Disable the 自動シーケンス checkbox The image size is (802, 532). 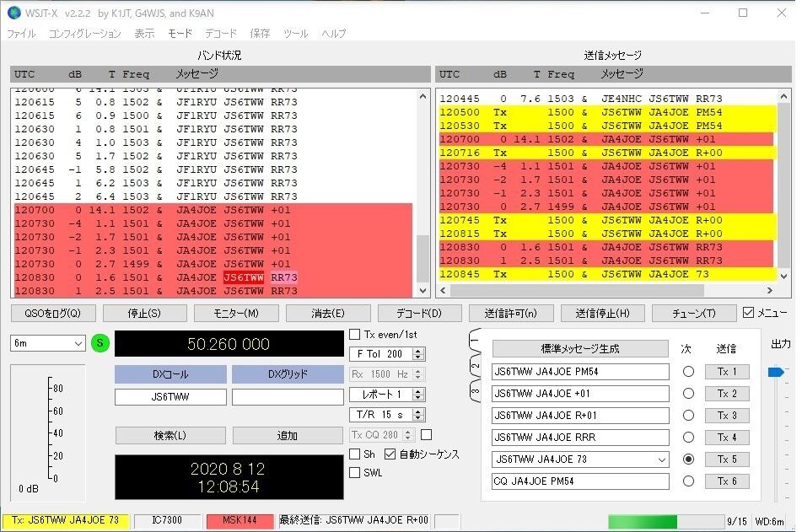pyautogui.click(x=390, y=454)
